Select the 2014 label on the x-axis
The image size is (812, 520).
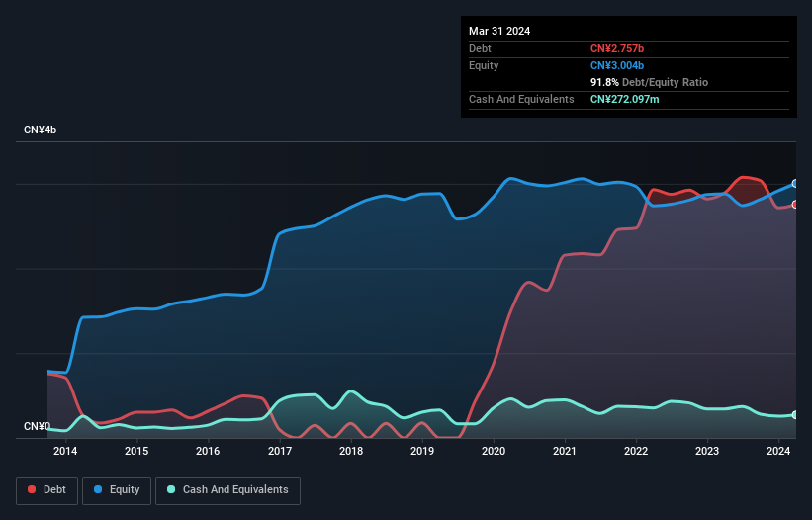pos(65,452)
